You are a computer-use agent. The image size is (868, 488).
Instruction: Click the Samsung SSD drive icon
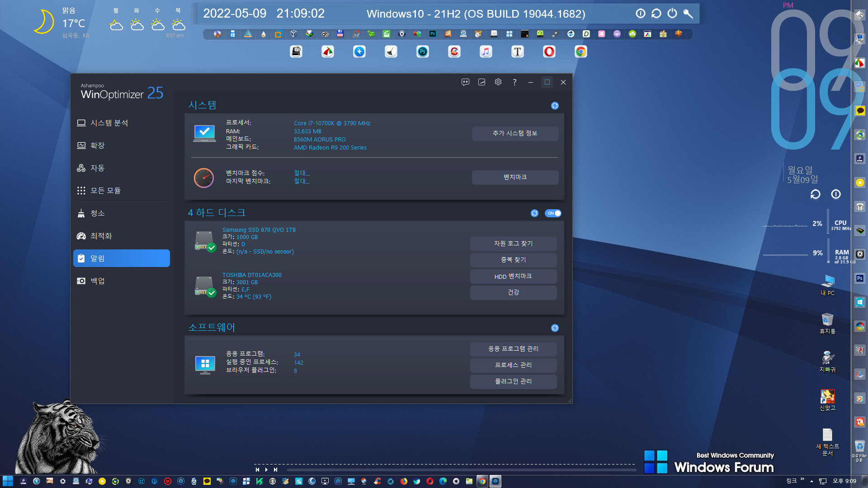(205, 241)
